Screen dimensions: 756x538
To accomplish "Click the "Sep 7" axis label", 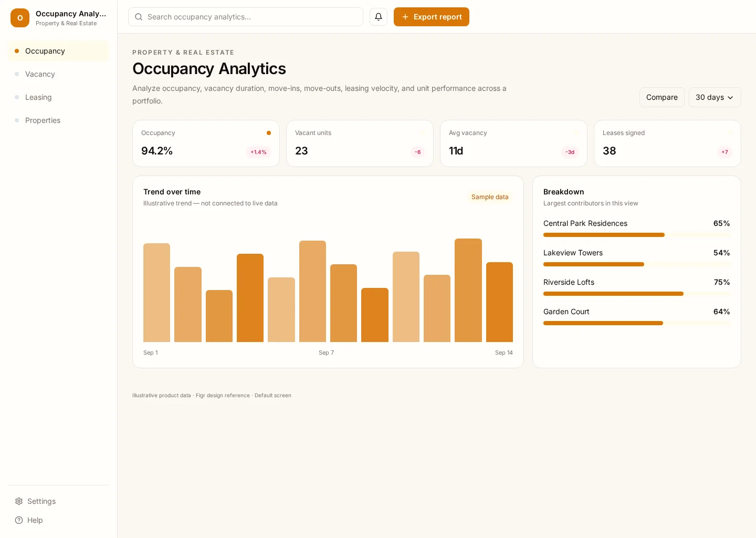I will point(326,353).
